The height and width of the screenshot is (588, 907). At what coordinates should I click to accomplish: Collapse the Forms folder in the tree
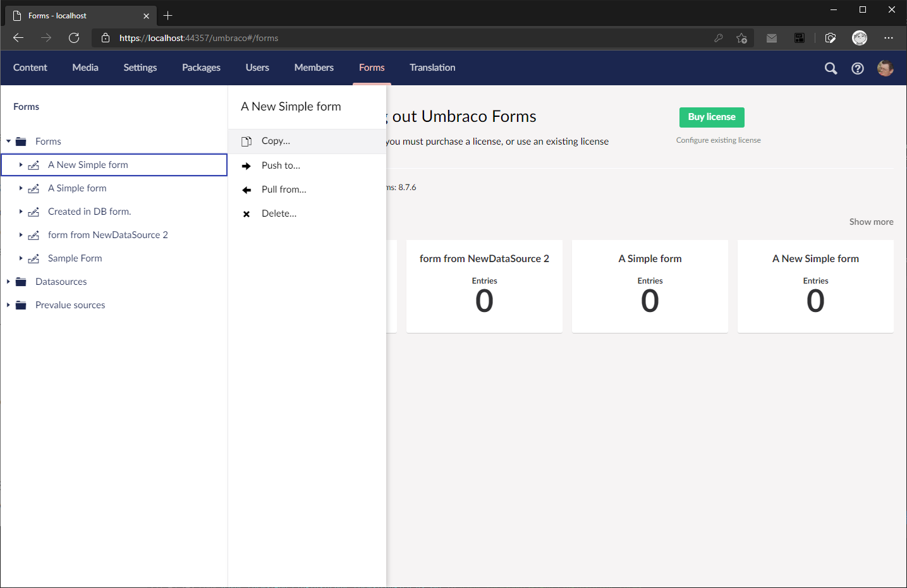coord(8,141)
